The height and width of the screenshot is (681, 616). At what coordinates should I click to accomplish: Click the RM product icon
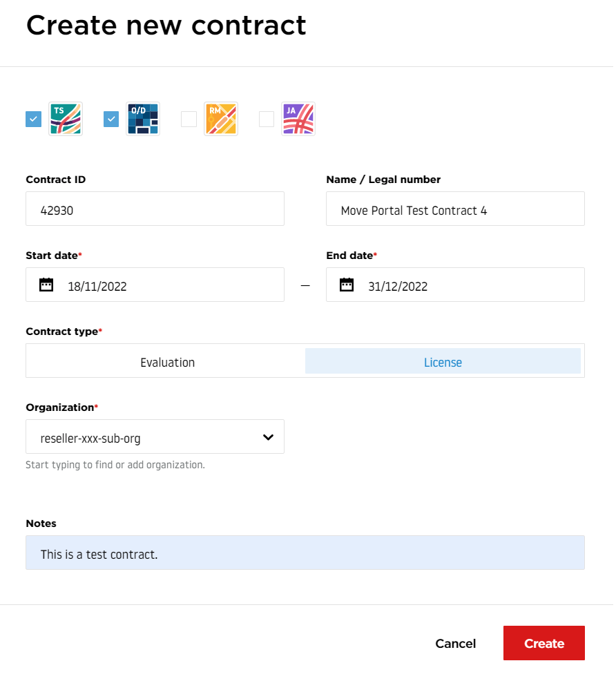coord(222,119)
